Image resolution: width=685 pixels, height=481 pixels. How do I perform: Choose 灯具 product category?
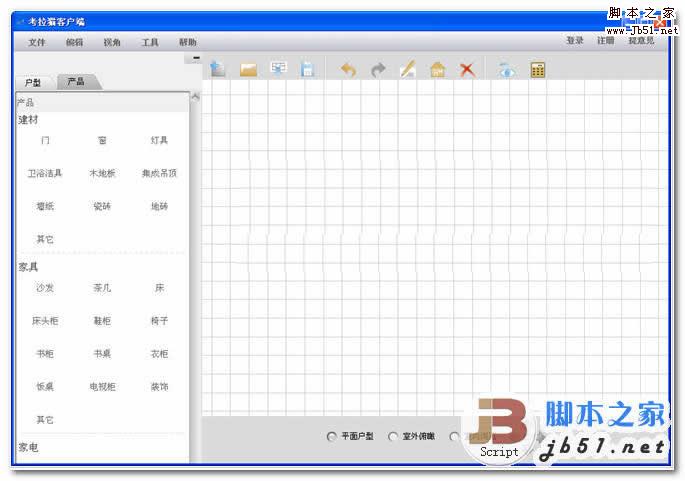159,140
